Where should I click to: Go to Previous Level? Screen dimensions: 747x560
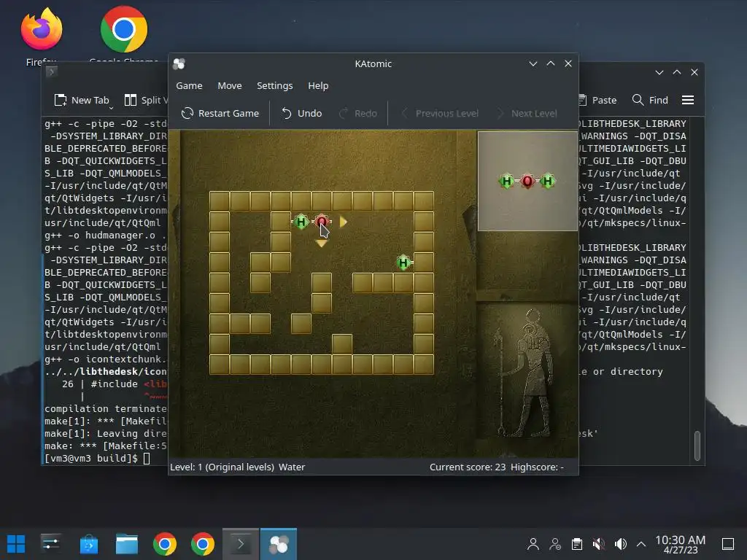click(440, 113)
